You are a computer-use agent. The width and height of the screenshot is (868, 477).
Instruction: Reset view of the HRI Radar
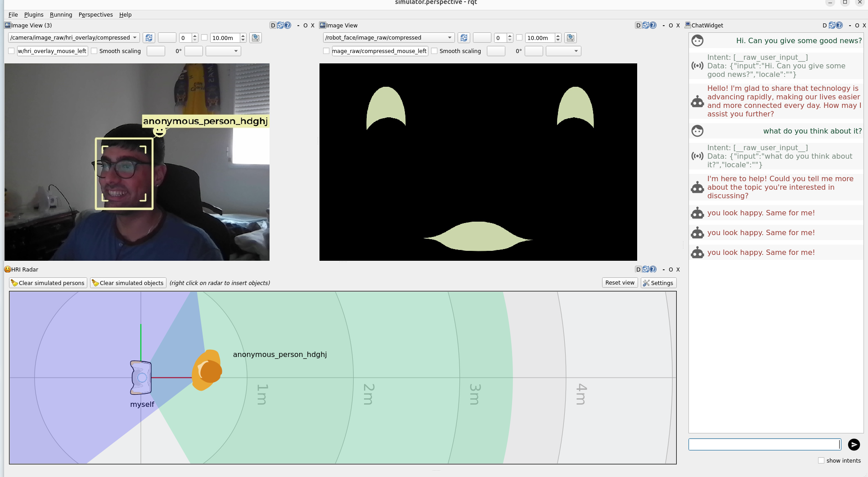coord(620,283)
